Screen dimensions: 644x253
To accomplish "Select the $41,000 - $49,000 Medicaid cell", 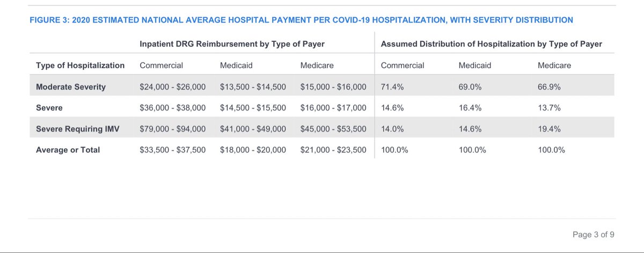I will [253, 129].
